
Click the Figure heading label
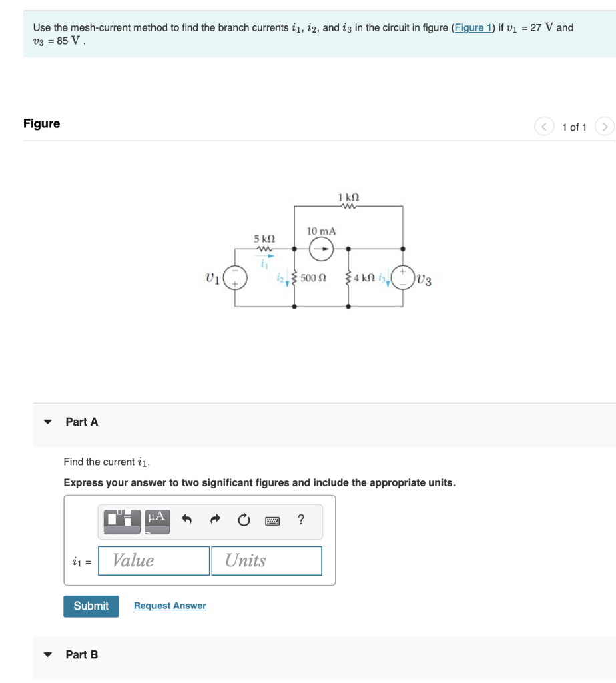(x=41, y=123)
